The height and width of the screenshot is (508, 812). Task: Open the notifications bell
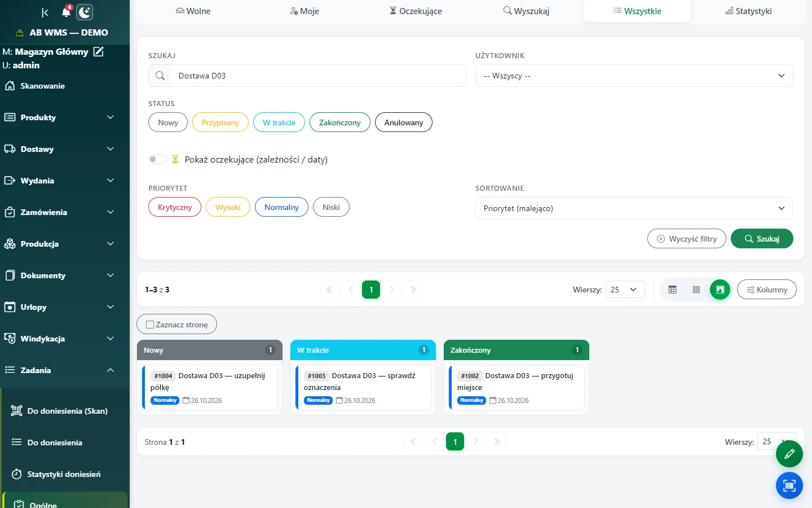pos(67,11)
